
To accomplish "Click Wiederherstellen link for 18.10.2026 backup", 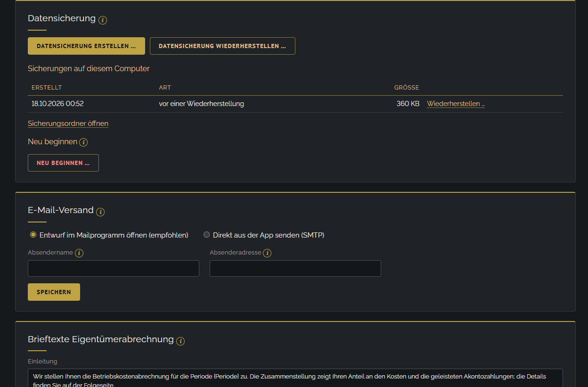I will tap(456, 104).
